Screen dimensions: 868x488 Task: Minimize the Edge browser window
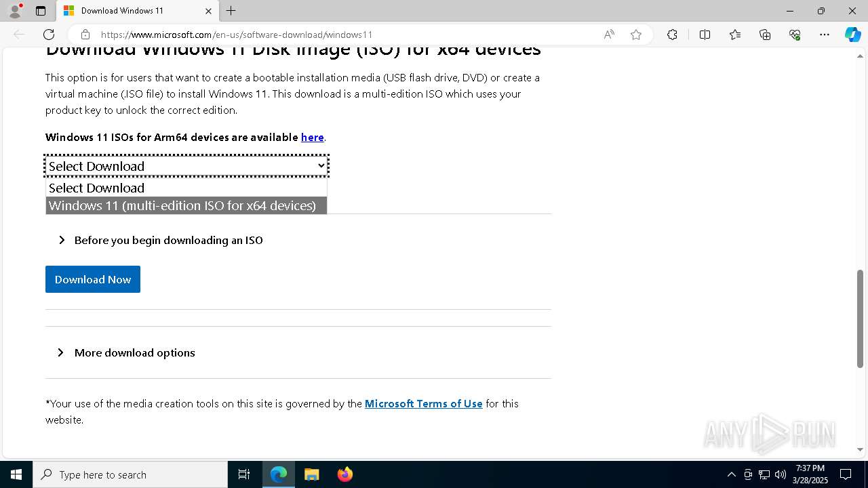[790, 11]
